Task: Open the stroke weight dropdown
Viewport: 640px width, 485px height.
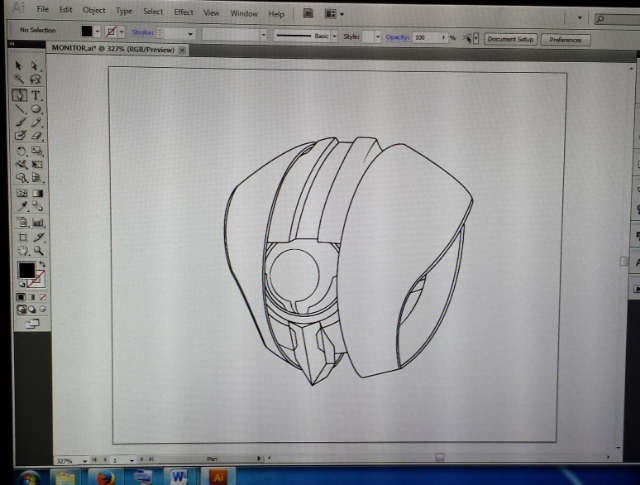Action: pos(190,34)
